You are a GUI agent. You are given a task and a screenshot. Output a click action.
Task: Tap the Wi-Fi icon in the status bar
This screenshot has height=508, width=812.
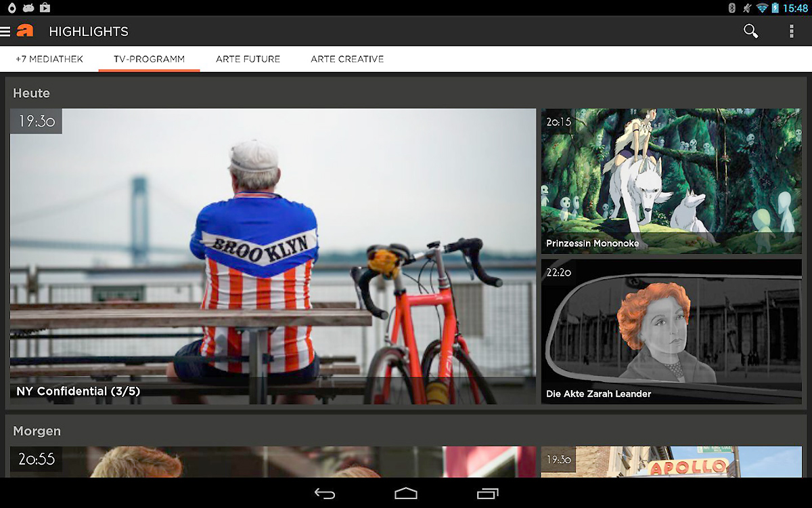click(761, 7)
